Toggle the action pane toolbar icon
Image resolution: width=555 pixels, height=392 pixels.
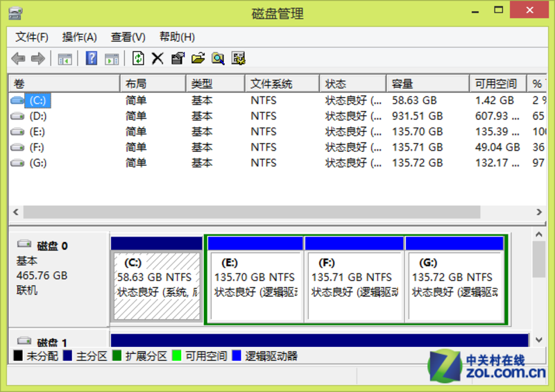112,59
